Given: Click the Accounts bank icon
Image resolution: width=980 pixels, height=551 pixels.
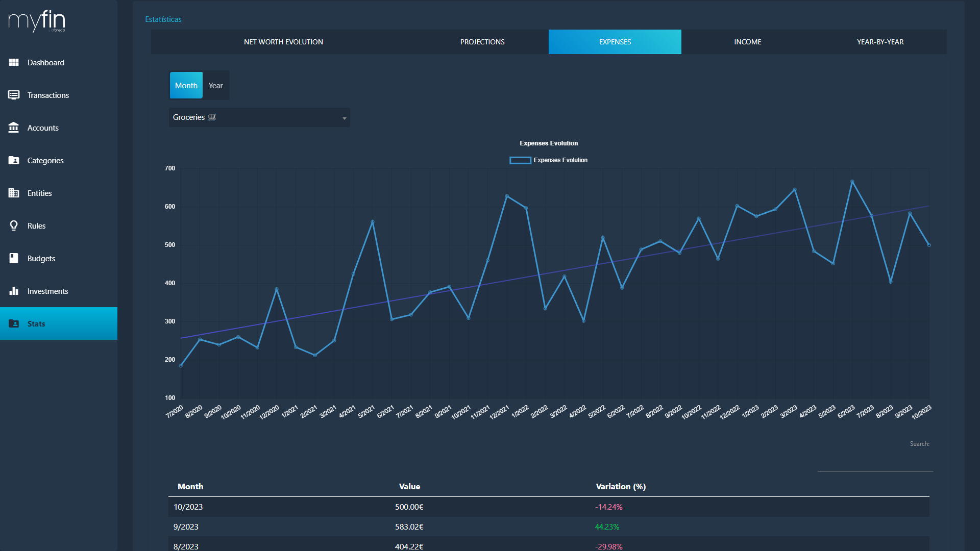Looking at the screenshot, I should 14,128.
